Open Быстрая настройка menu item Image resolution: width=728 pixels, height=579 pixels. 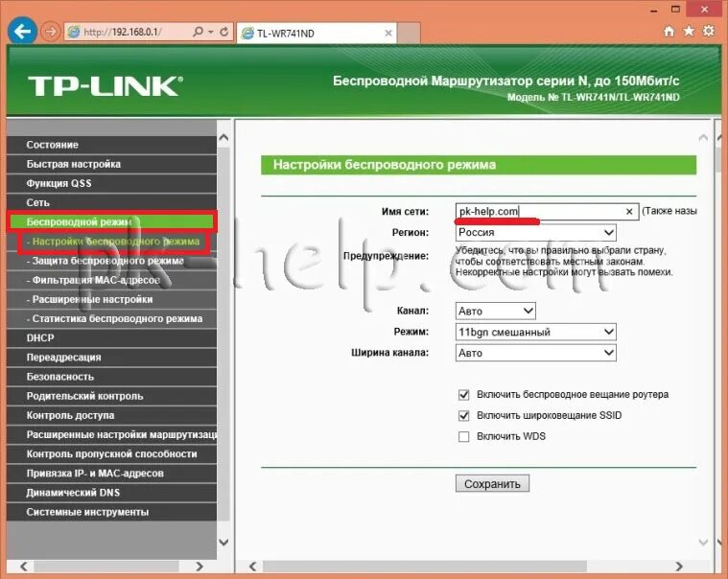pos(111,164)
